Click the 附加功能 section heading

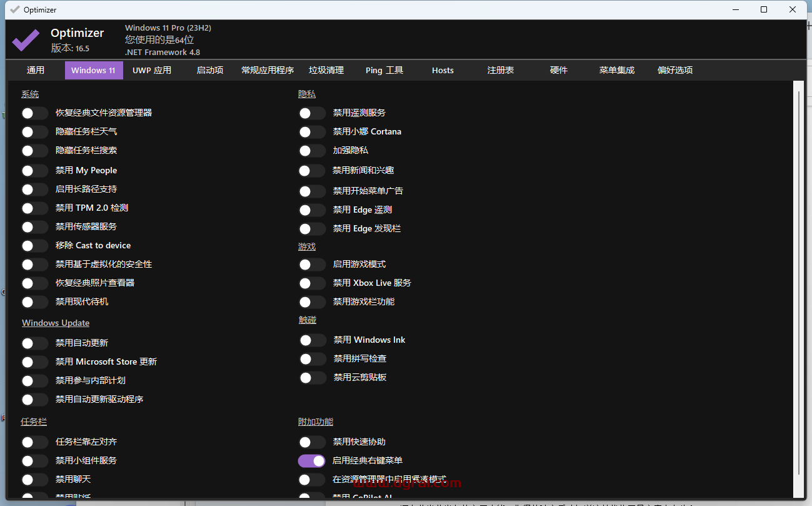pos(316,422)
